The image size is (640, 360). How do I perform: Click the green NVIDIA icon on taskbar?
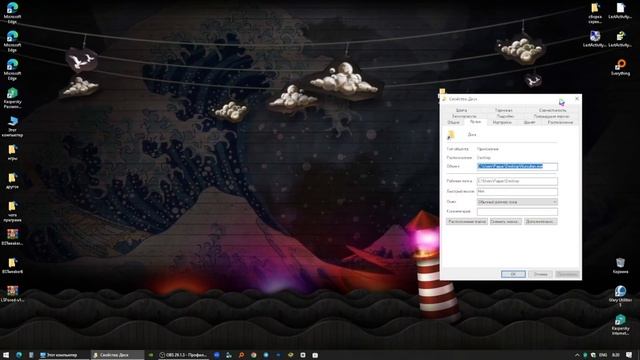coord(151,355)
